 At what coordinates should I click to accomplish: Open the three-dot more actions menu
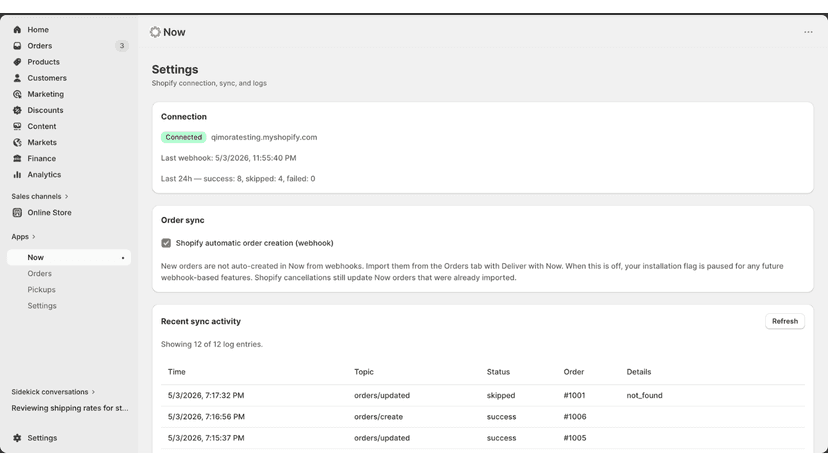pos(808,32)
